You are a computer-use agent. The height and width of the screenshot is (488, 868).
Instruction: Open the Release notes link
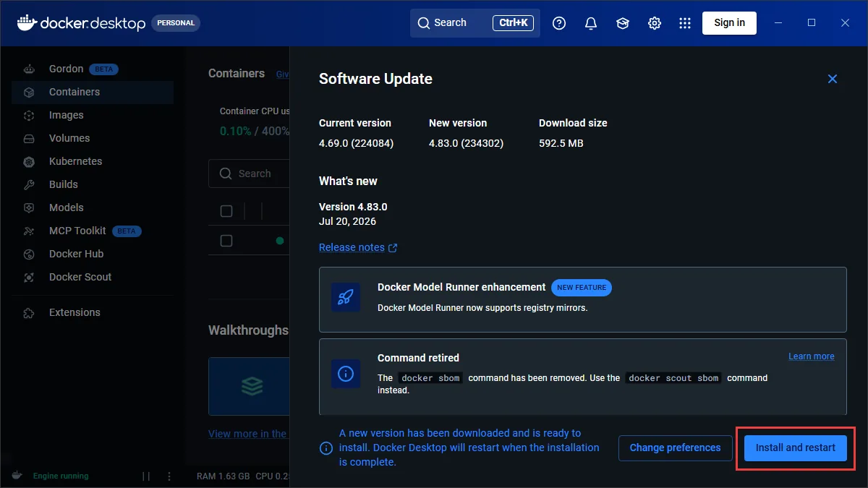point(352,247)
